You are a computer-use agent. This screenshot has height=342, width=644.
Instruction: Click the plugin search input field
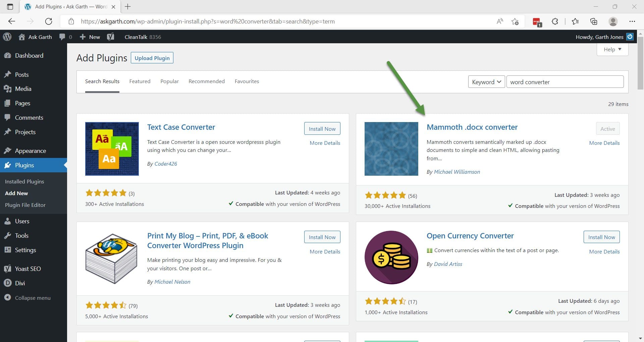565,82
